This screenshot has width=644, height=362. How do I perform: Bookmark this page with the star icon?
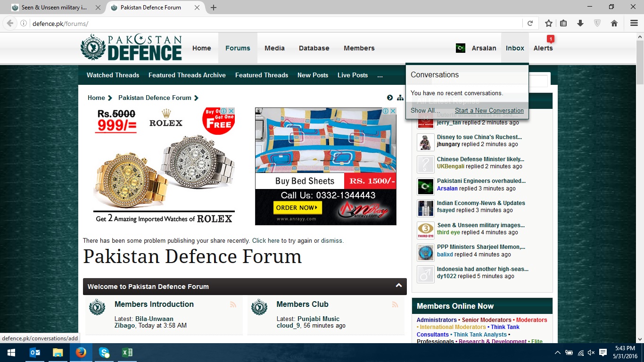549,23
